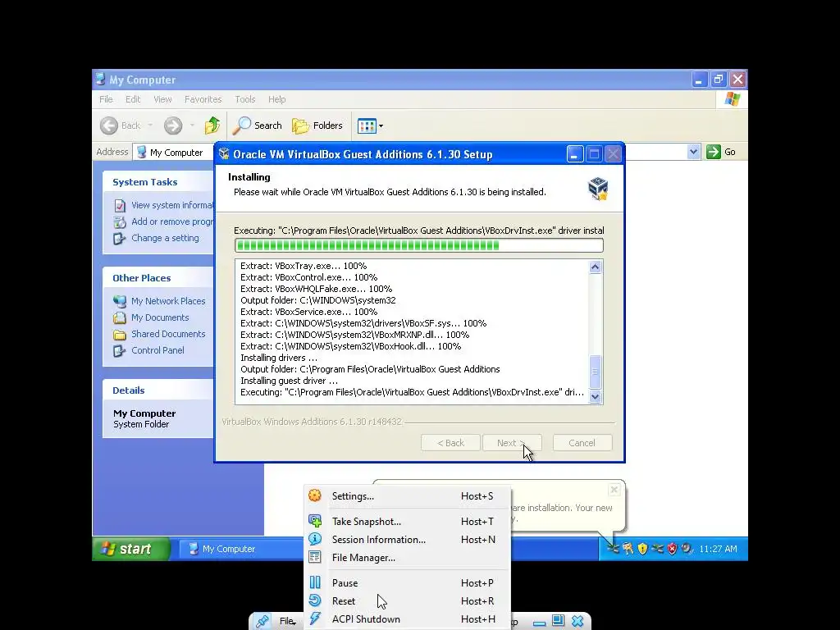The width and height of the screenshot is (840, 630).
Task: Click the installer Cancel button
Action: point(582,443)
